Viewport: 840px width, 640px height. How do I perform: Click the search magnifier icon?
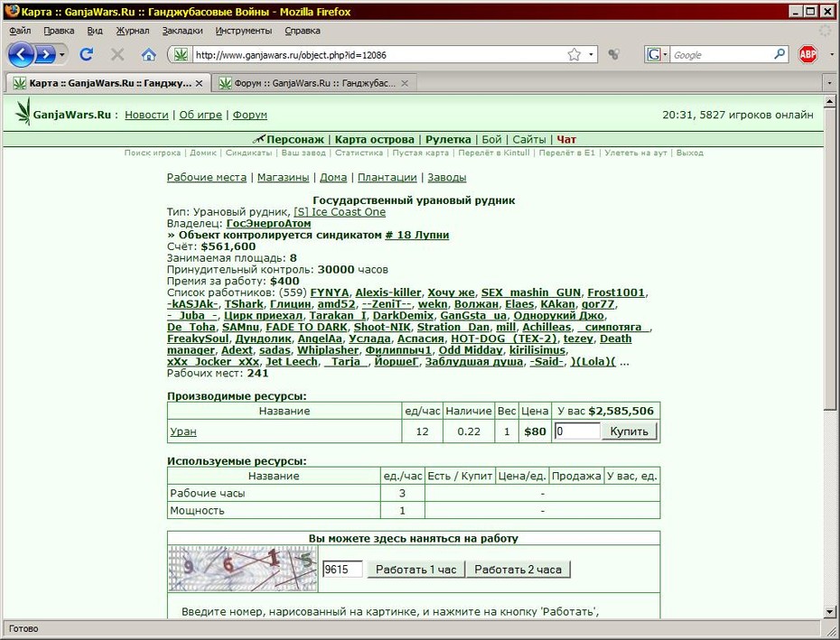coord(779,55)
